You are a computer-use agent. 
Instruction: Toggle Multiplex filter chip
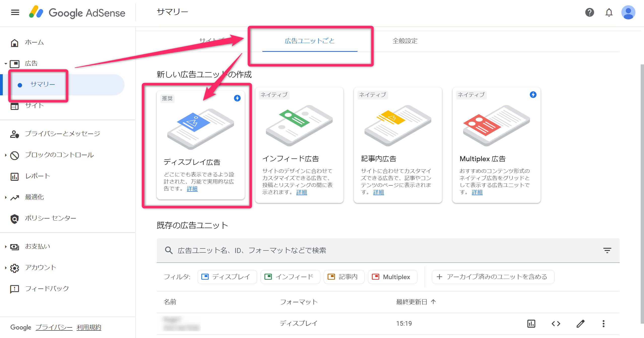coord(392,277)
